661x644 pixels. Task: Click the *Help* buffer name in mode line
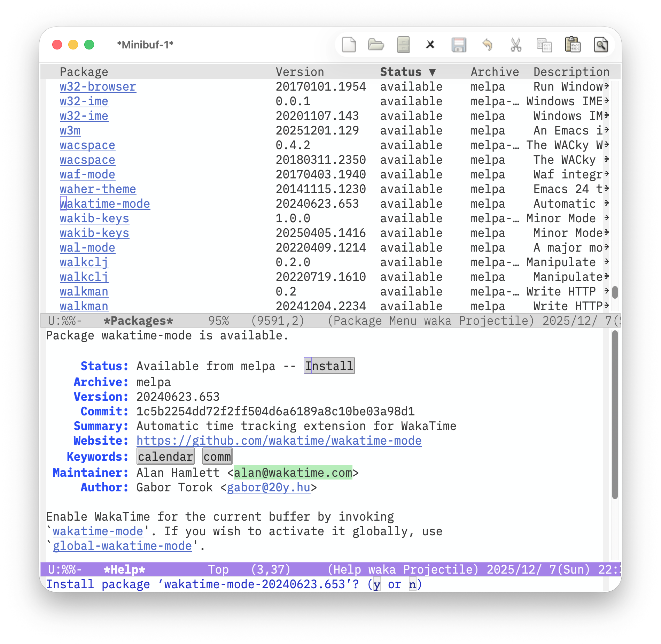pos(124,569)
